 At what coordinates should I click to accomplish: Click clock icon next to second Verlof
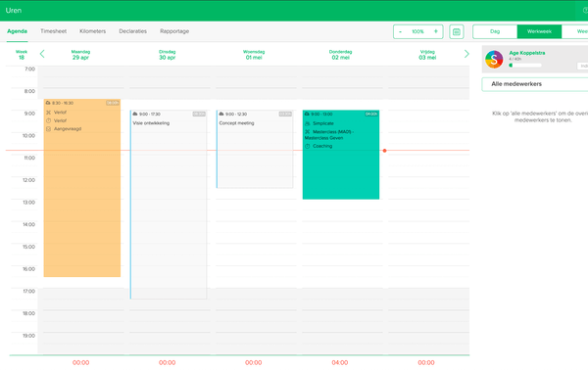click(48, 120)
